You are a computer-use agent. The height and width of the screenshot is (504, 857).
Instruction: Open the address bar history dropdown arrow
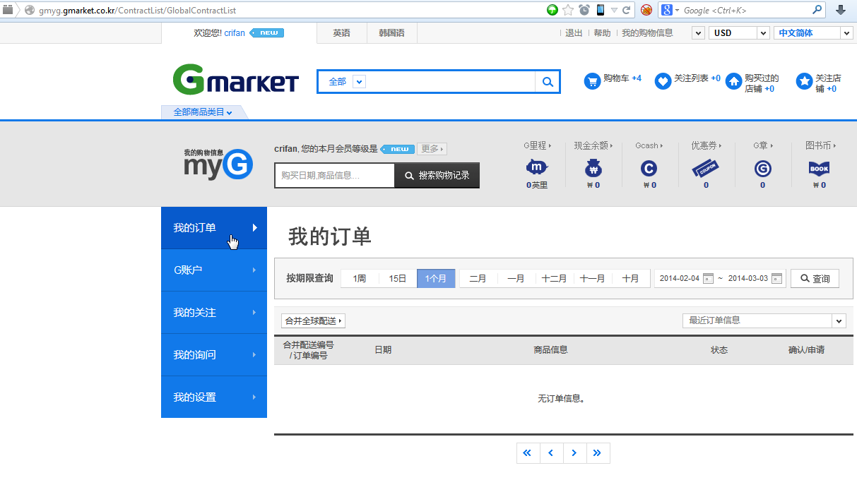(614, 10)
